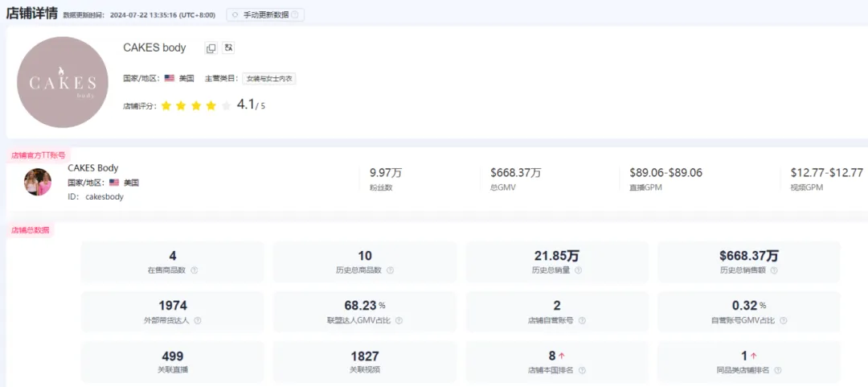The width and height of the screenshot is (868, 387).
Task: Click the CAKES body shop logo
Action: click(x=63, y=82)
